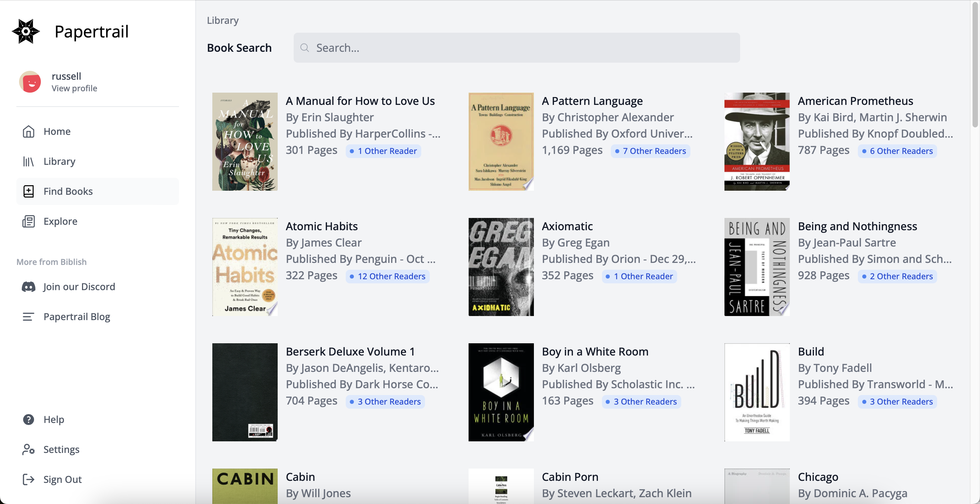Click the Papertrail brand name
This screenshot has width=980, height=504.
[91, 32]
